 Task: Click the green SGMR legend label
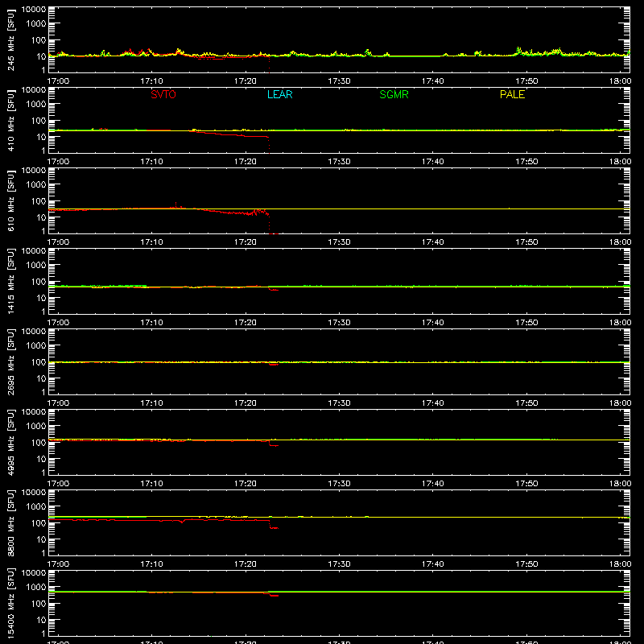point(394,94)
